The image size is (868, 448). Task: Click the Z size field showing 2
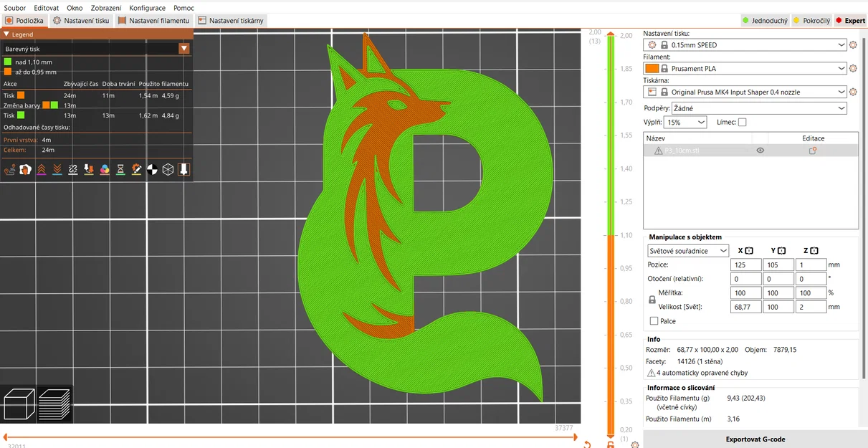(x=810, y=307)
